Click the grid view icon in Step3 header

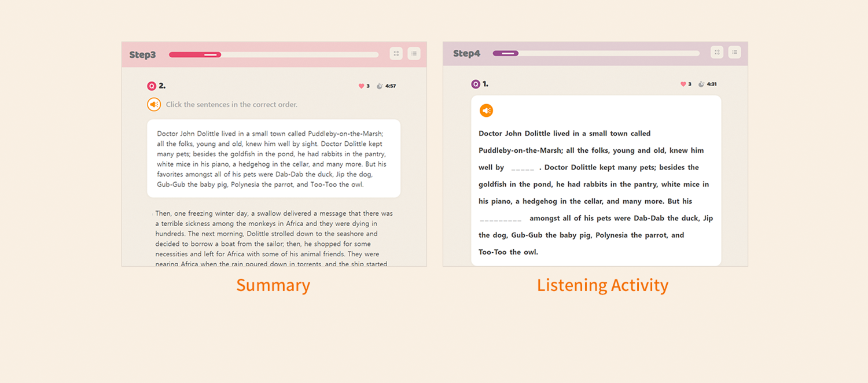[396, 53]
